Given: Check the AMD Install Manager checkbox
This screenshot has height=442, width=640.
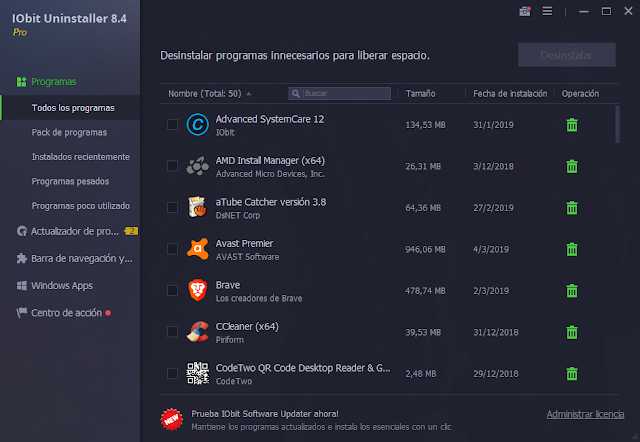Looking at the screenshot, I should [172, 166].
